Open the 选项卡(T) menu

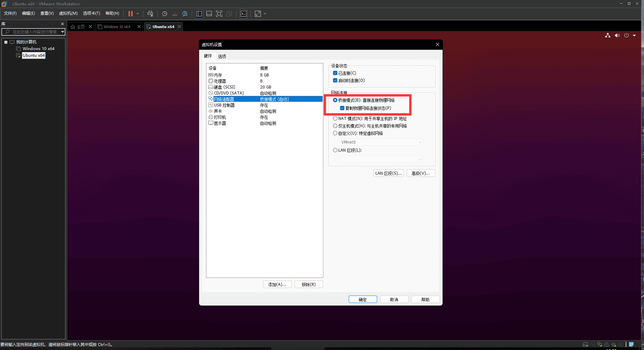tap(92, 13)
